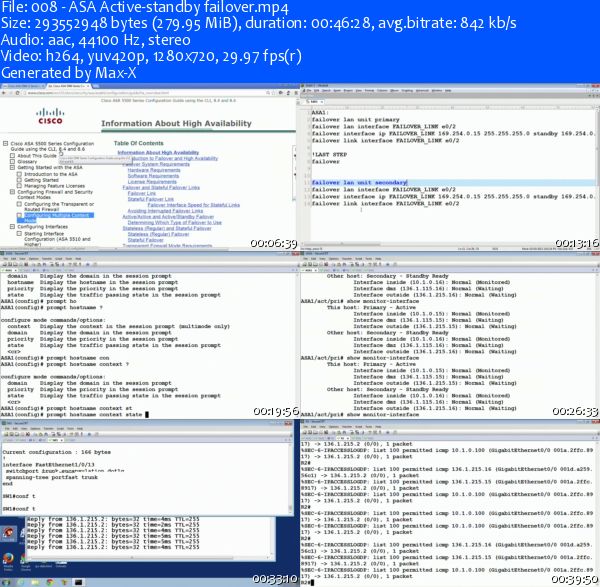This screenshot has height=587, width=600.
Task: Open the Failover System Requirements link
Action: [156, 164]
